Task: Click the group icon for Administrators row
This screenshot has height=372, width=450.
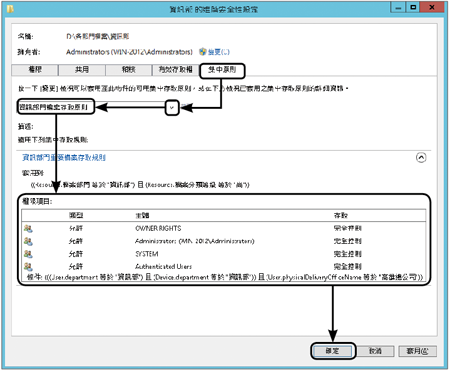Action: [28, 241]
